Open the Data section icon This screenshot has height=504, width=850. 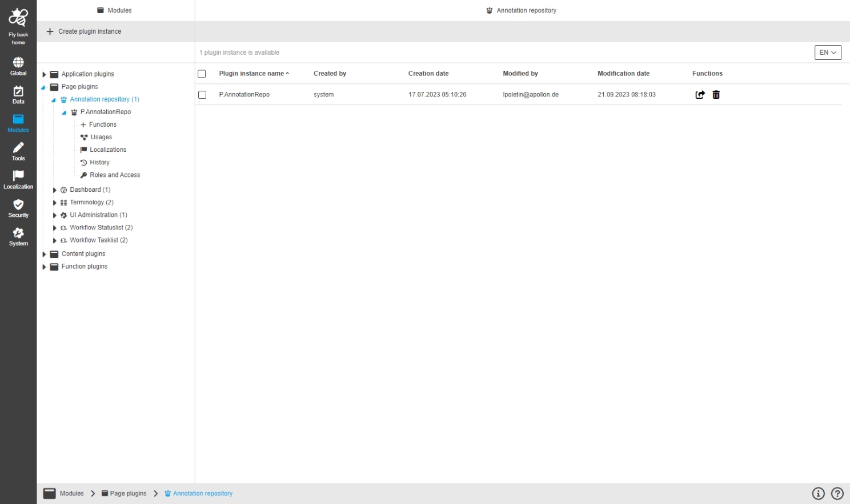18,91
